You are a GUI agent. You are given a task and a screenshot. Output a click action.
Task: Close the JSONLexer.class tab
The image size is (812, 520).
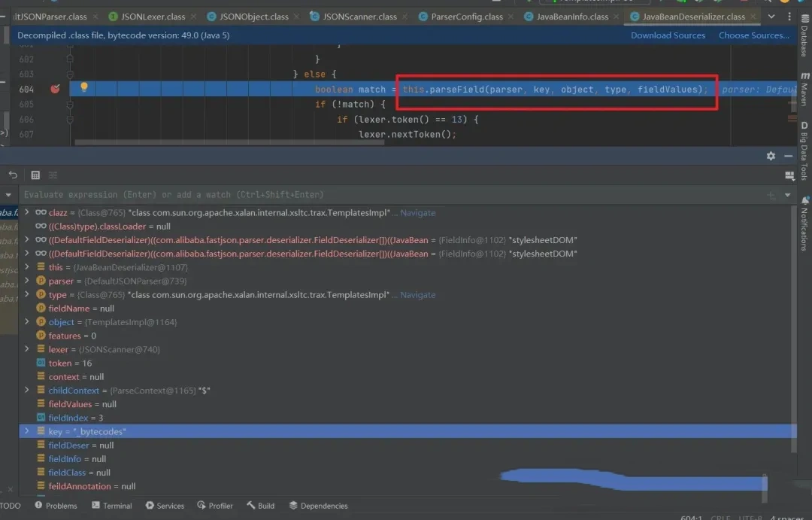(194, 17)
